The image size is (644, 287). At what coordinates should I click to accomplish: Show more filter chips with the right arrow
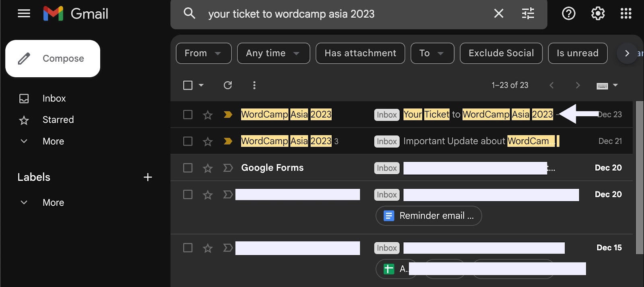pyautogui.click(x=627, y=53)
